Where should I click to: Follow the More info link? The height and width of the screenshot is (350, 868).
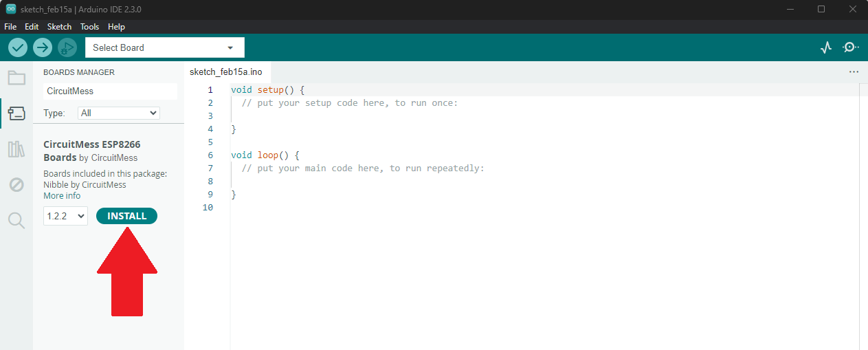(x=62, y=195)
